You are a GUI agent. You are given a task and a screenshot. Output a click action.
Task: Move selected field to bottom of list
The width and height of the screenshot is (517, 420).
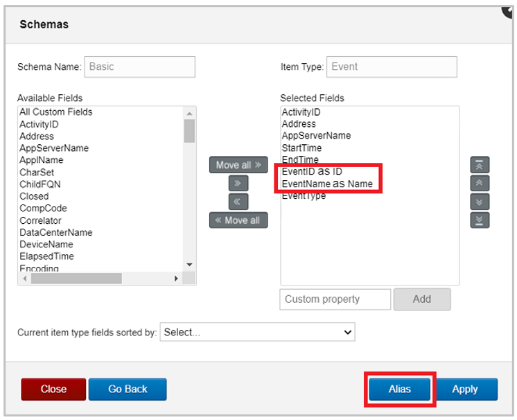[480, 220]
